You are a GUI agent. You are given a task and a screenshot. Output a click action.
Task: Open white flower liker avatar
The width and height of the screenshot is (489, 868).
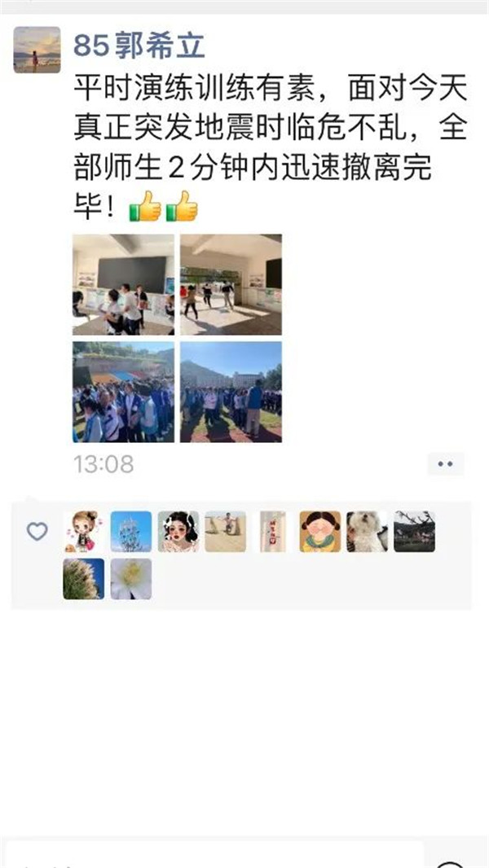[x=130, y=578]
